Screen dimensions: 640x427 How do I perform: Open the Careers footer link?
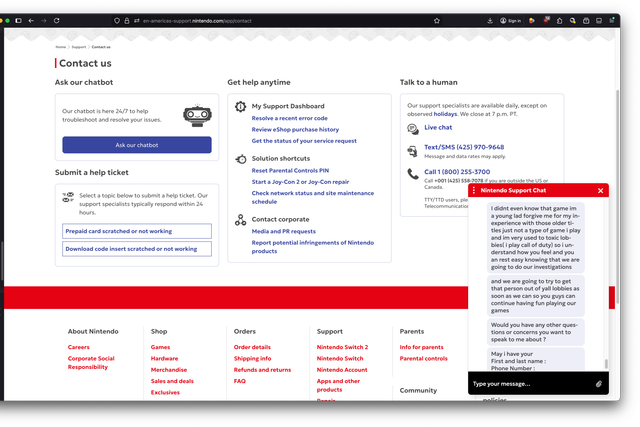click(78, 347)
